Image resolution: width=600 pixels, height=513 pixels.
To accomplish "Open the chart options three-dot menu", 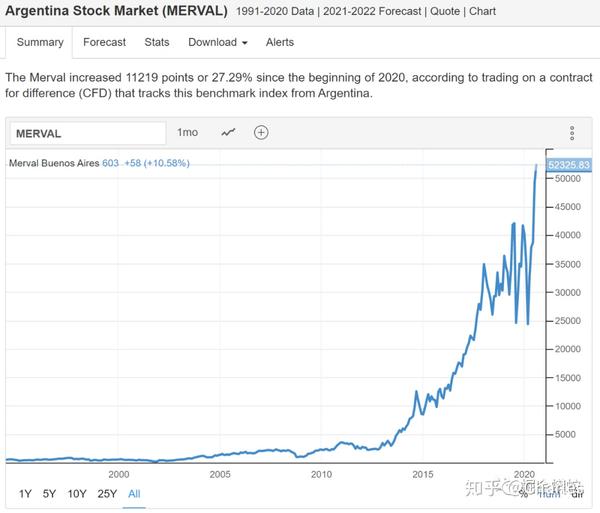I will (x=572, y=133).
